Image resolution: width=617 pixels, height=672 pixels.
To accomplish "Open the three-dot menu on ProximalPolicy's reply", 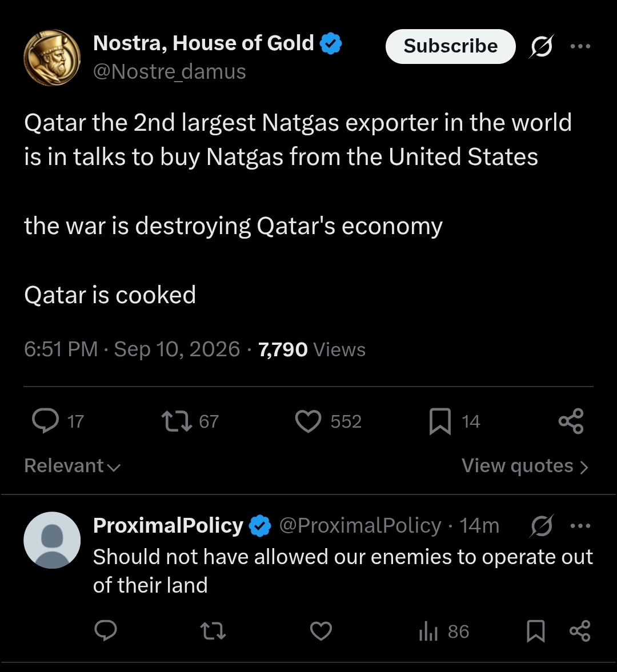I will point(580,526).
